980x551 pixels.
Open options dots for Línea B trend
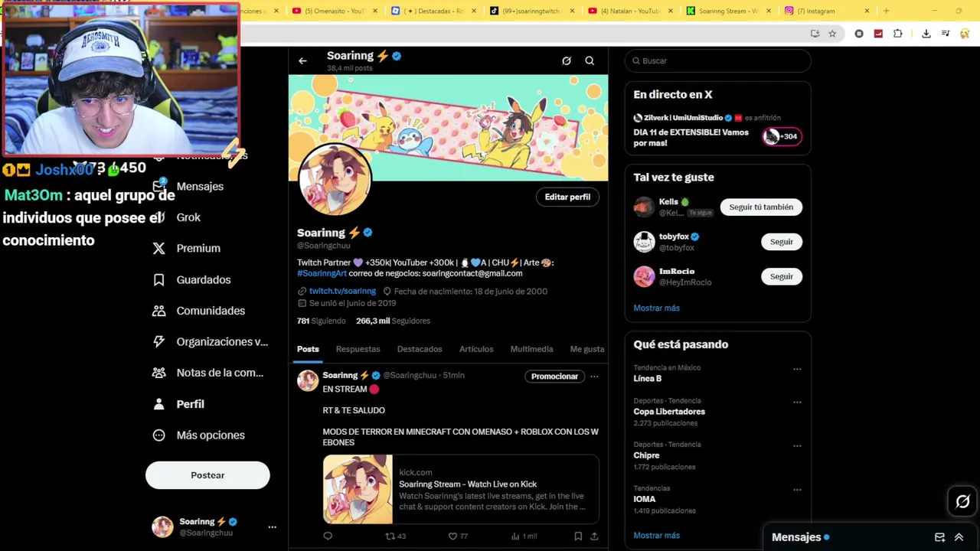(x=797, y=369)
